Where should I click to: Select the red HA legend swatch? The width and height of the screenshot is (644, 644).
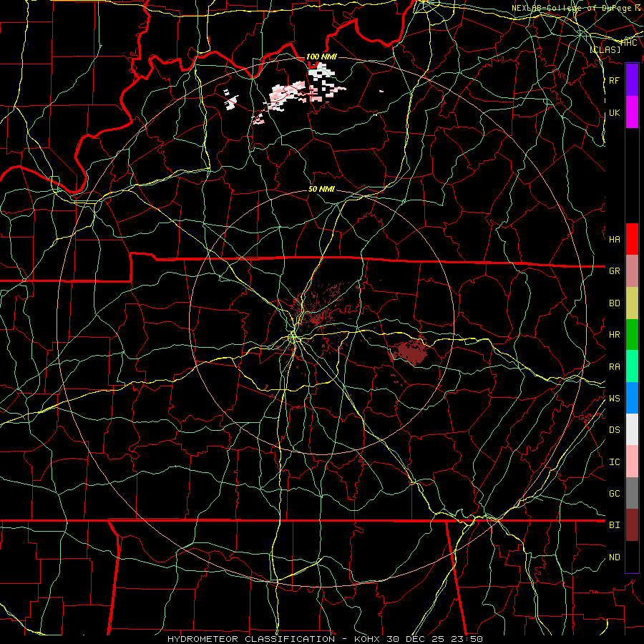point(632,239)
